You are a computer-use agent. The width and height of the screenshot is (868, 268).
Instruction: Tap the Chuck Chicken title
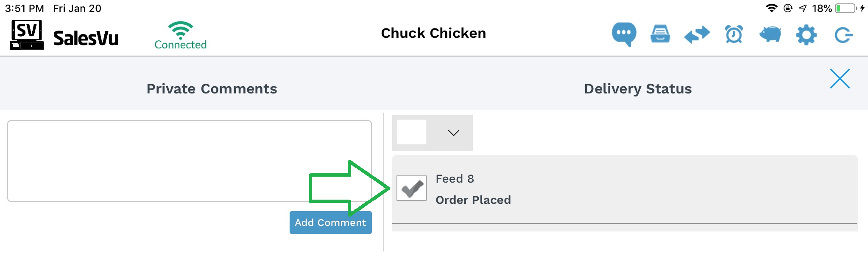click(433, 33)
